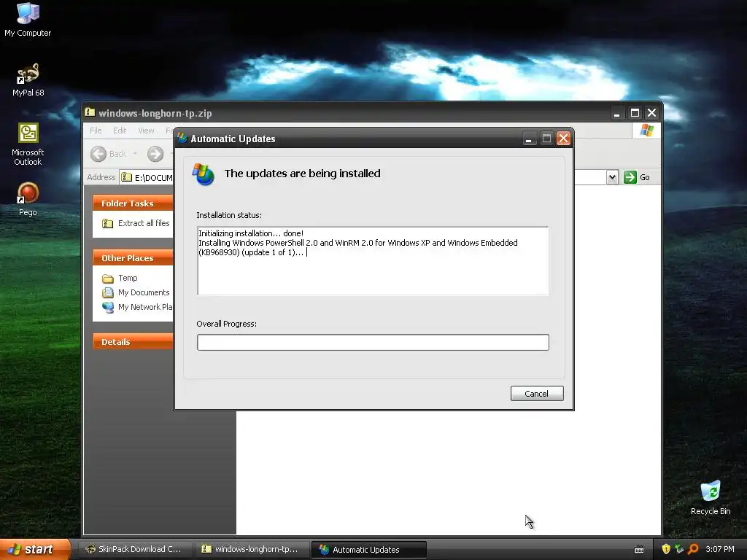
Task: Click the address field path E:\DOCUM
Action: pyautogui.click(x=153, y=178)
